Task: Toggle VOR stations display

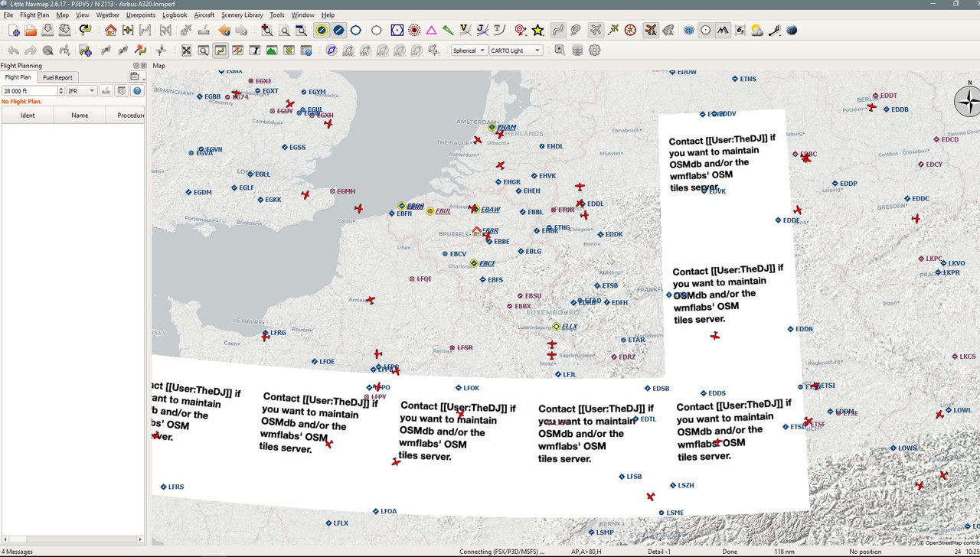Action: pos(397,31)
